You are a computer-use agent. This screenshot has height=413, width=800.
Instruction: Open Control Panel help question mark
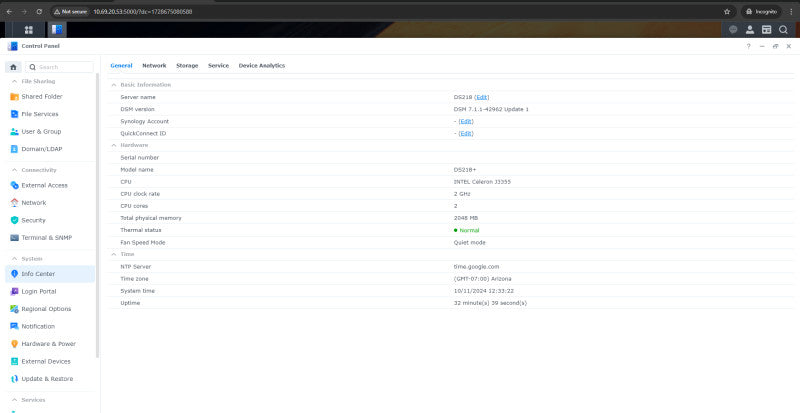[748, 46]
